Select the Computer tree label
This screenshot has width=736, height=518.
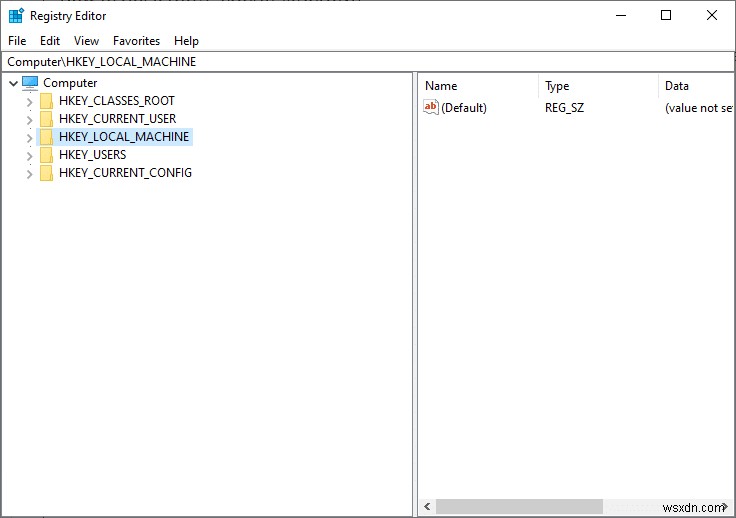[70, 83]
